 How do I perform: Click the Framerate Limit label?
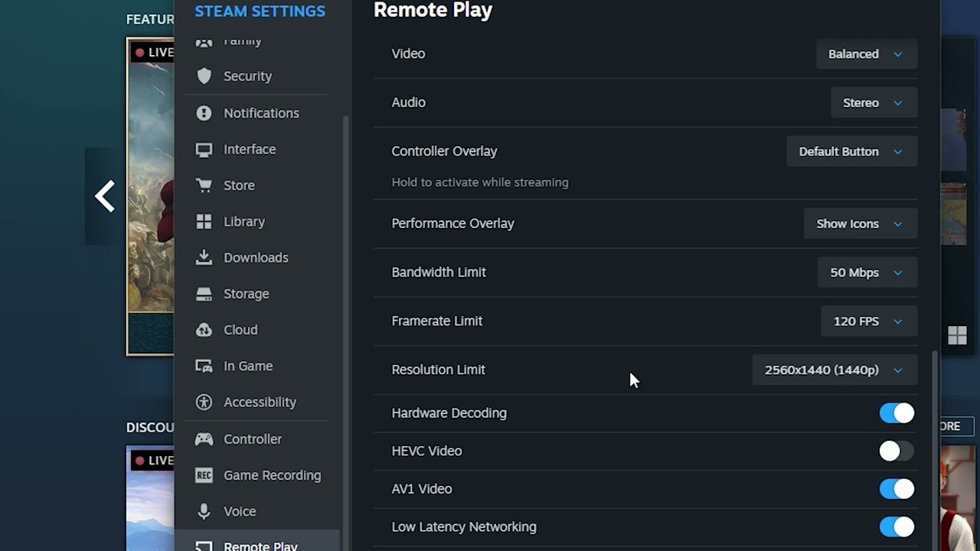point(436,321)
